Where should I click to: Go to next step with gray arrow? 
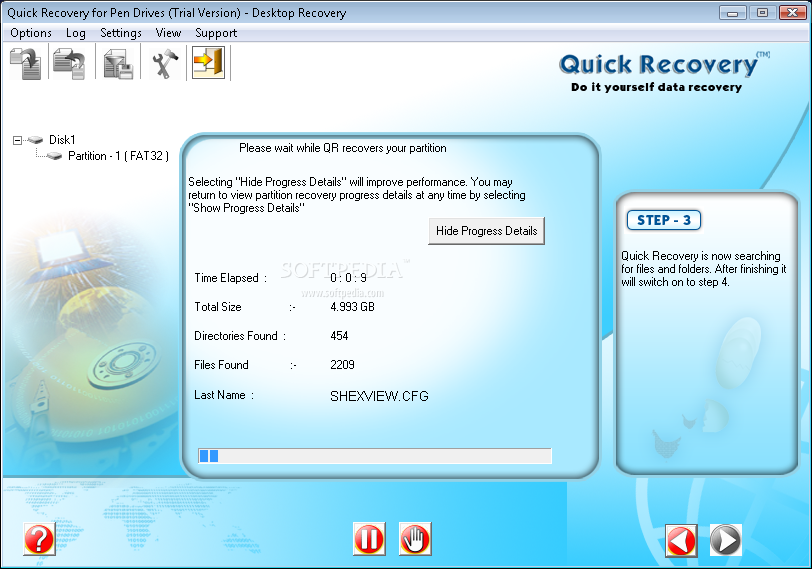[x=726, y=540]
